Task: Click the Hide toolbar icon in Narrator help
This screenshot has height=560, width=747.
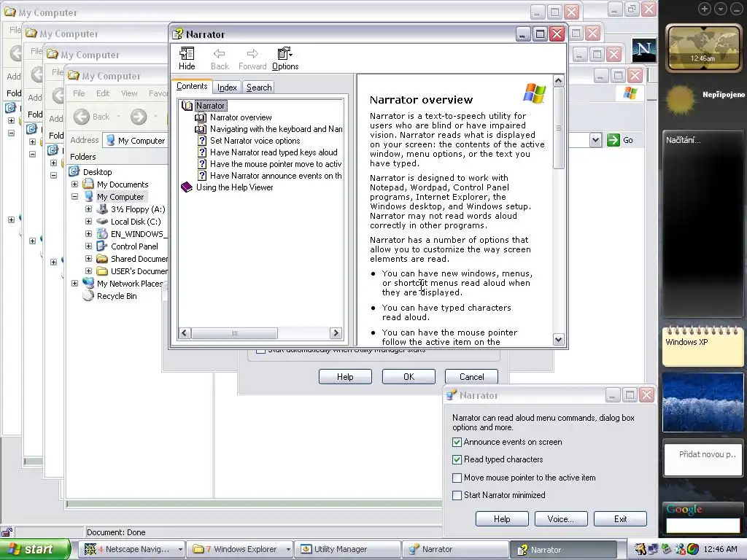Action: point(187,58)
